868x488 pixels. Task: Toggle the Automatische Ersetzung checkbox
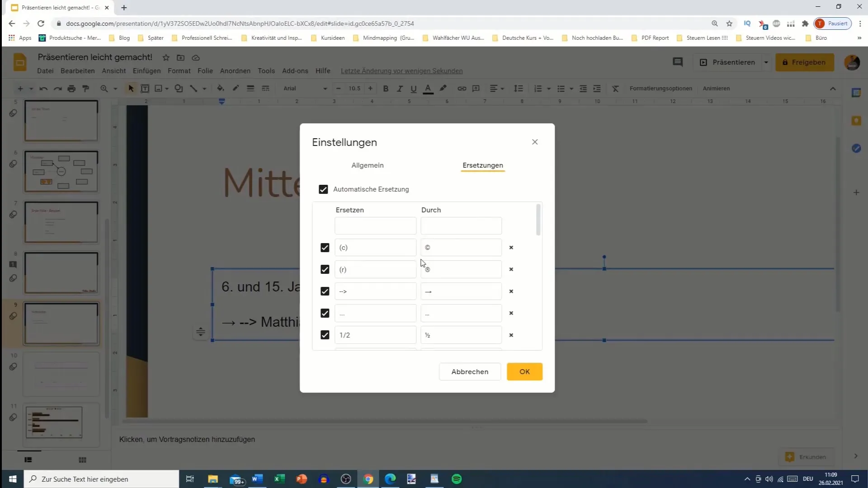point(323,189)
